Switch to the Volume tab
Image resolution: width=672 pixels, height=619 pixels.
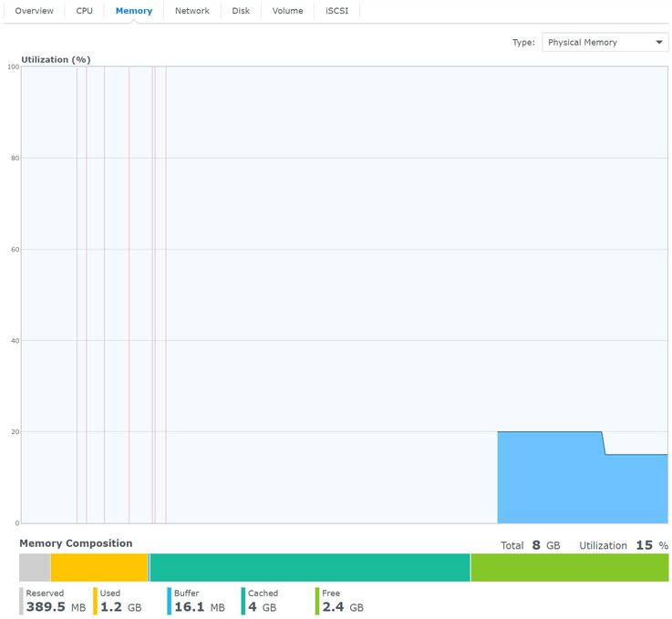tap(287, 11)
